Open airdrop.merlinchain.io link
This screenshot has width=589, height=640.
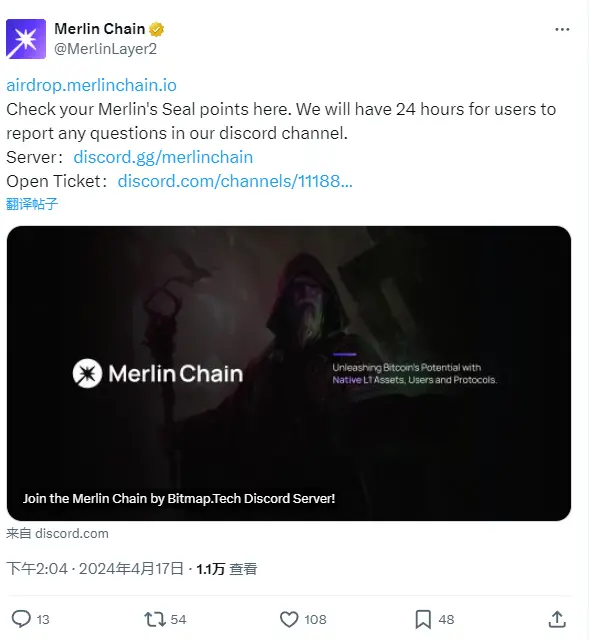click(91, 85)
